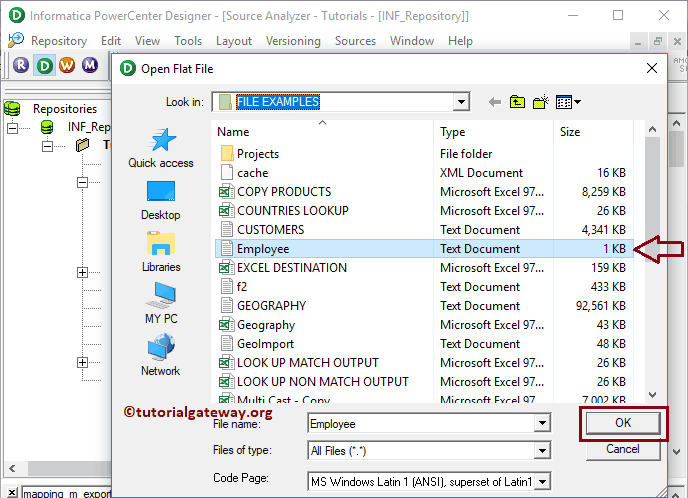The height and width of the screenshot is (498, 688).
Task: Expand the File name dropdown arrow
Action: click(x=542, y=423)
